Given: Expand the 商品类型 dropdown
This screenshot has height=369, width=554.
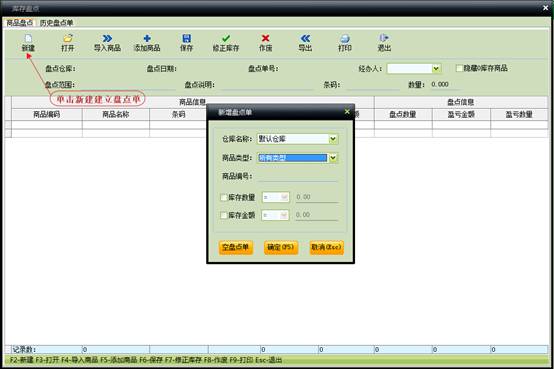Looking at the screenshot, I should tap(333, 158).
